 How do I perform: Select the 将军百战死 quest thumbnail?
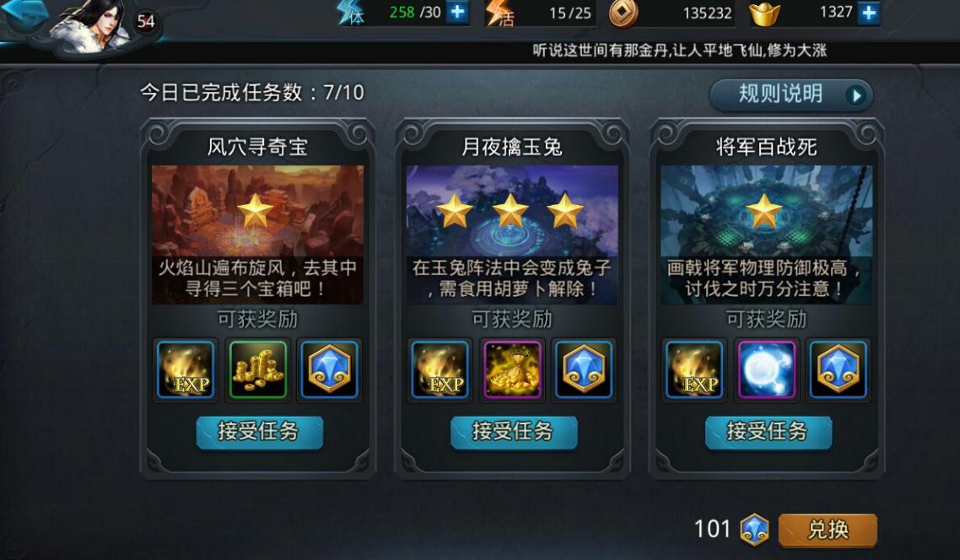click(766, 234)
